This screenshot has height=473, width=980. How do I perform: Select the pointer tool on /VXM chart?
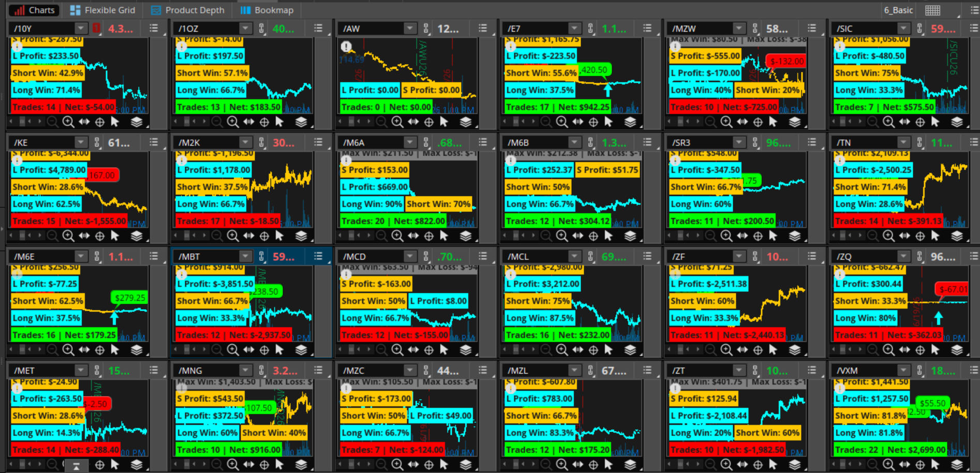coord(936,465)
